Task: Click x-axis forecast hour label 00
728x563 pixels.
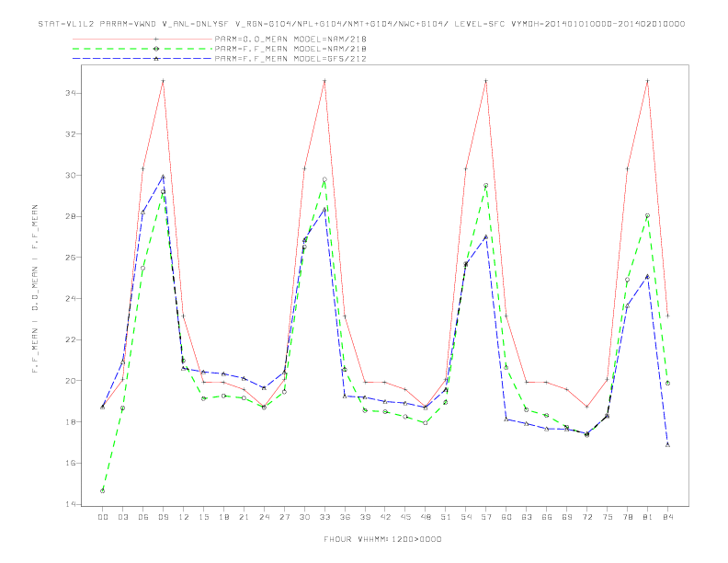Action: tap(103, 517)
